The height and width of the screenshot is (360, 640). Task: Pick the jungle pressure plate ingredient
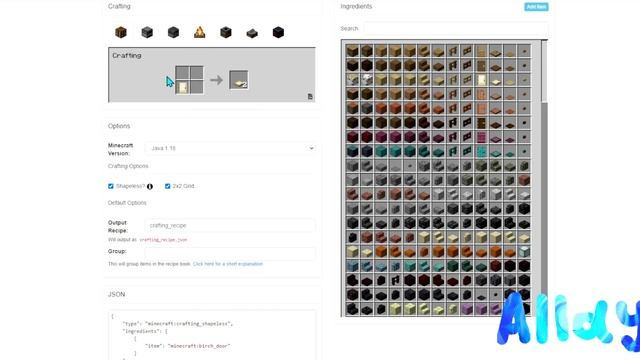(510, 94)
